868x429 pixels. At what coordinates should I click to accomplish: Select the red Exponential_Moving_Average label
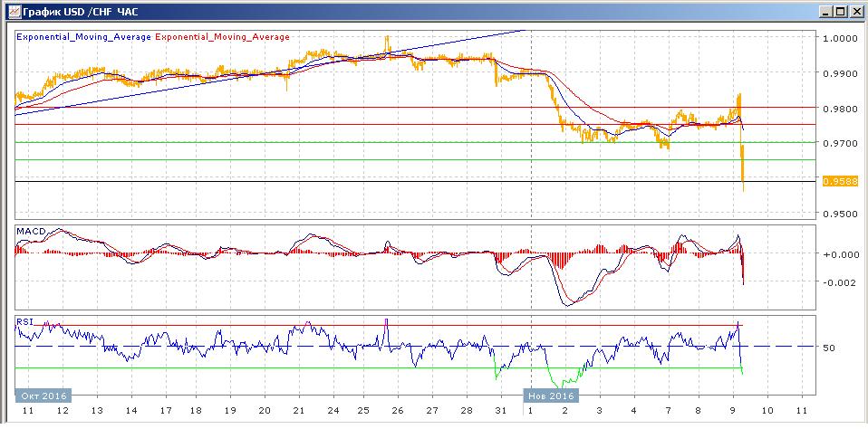tap(223, 37)
